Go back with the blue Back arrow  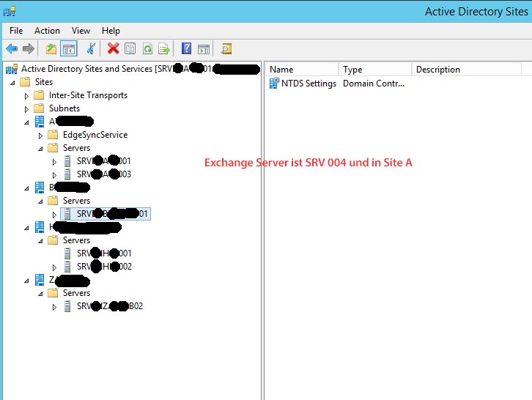click(x=12, y=49)
